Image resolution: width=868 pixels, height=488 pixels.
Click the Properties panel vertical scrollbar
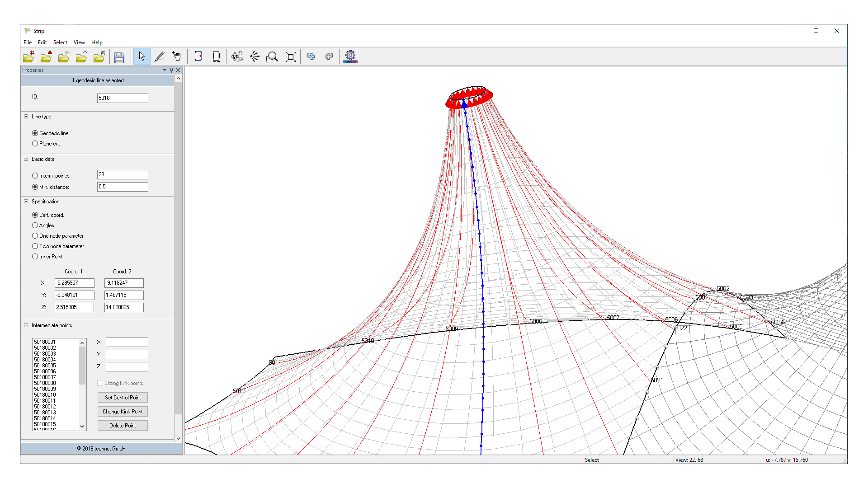pos(178,249)
